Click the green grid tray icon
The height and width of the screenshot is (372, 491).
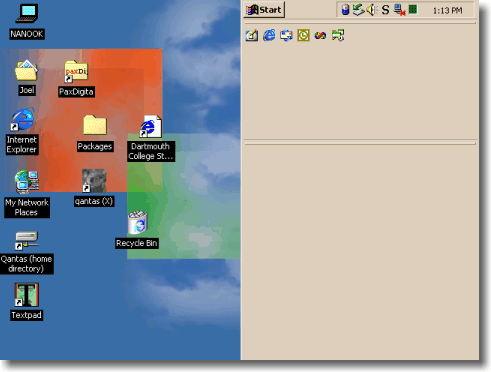pos(413,10)
